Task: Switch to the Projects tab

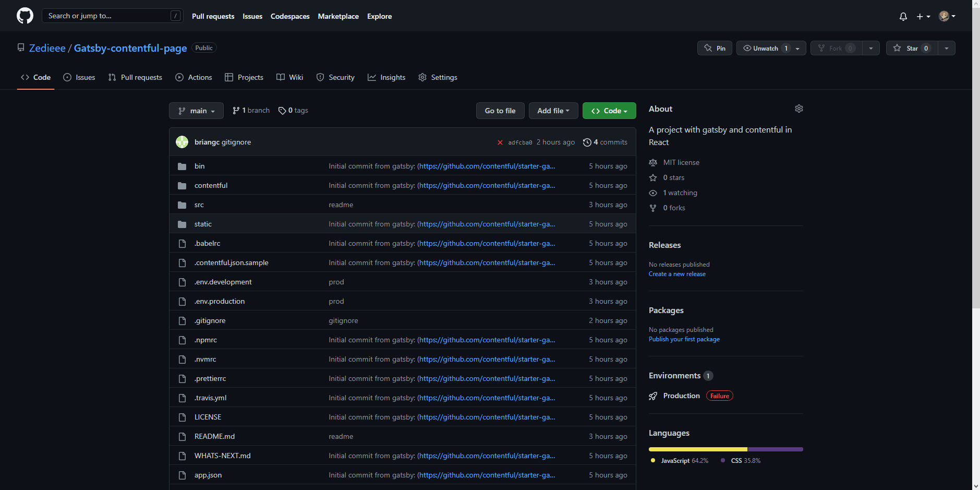Action: tap(244, 77)
